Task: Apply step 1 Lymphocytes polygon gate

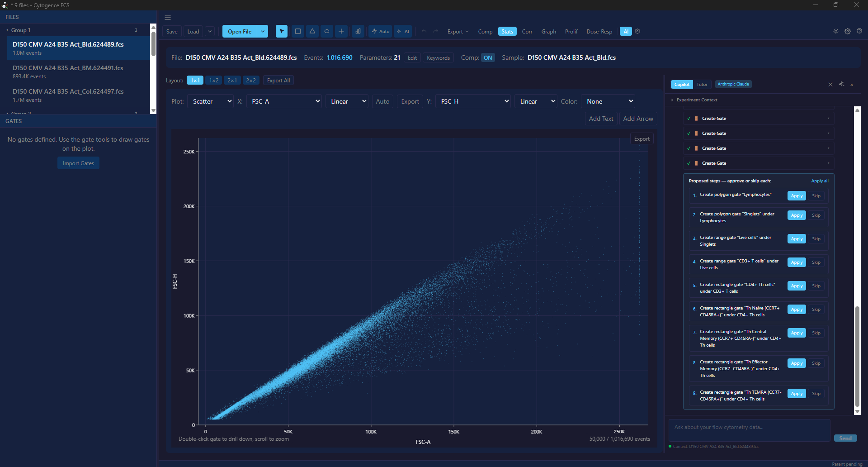Action: point(797,196)
